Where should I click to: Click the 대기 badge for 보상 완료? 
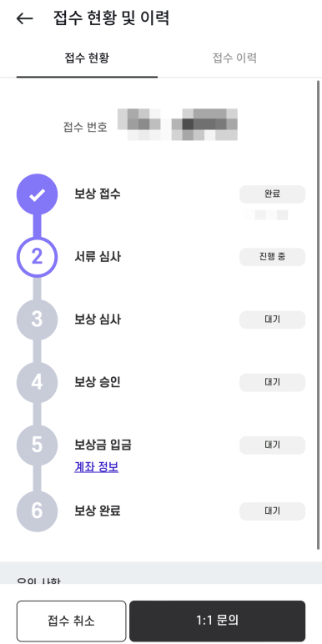272,511
